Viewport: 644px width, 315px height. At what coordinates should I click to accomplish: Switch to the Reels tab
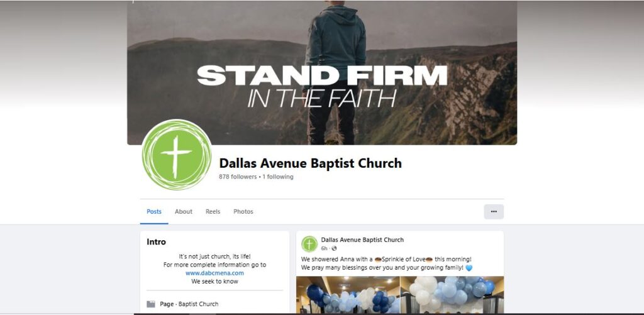[213, 211]
